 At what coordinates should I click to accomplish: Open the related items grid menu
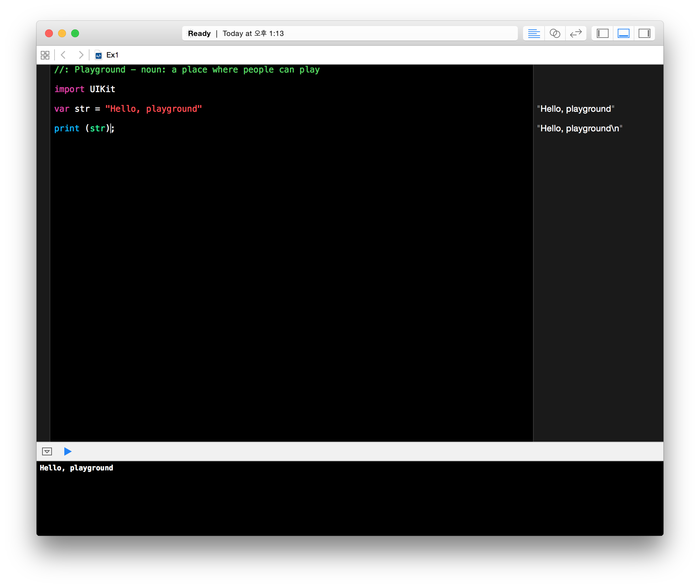(45, 55)
